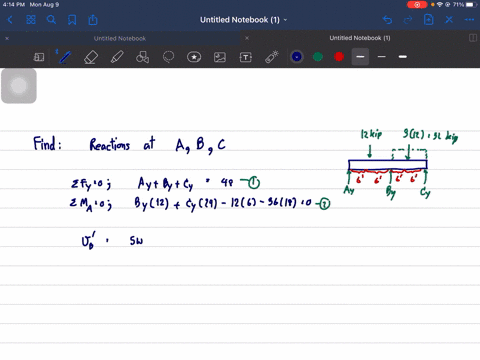Select the thickest stroke width option
This screenshot has width=480, height=360.
coord(403,57)
